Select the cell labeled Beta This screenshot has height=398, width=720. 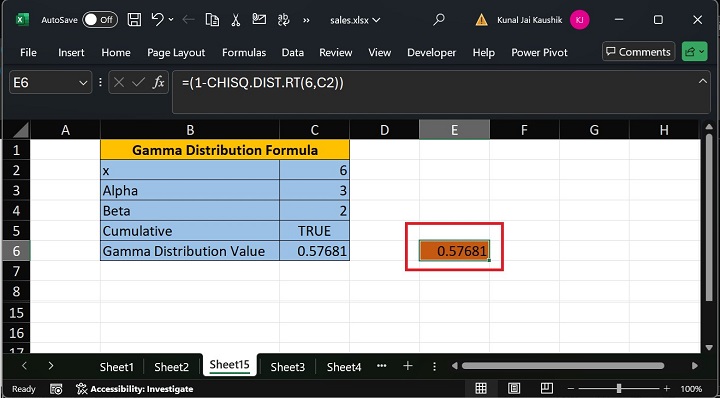pyautogui.click(x=190, y=210)
